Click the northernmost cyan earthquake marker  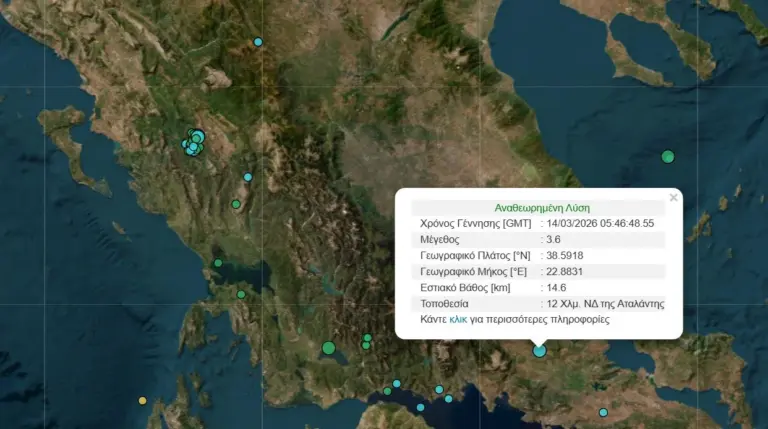tap(258, 42)
